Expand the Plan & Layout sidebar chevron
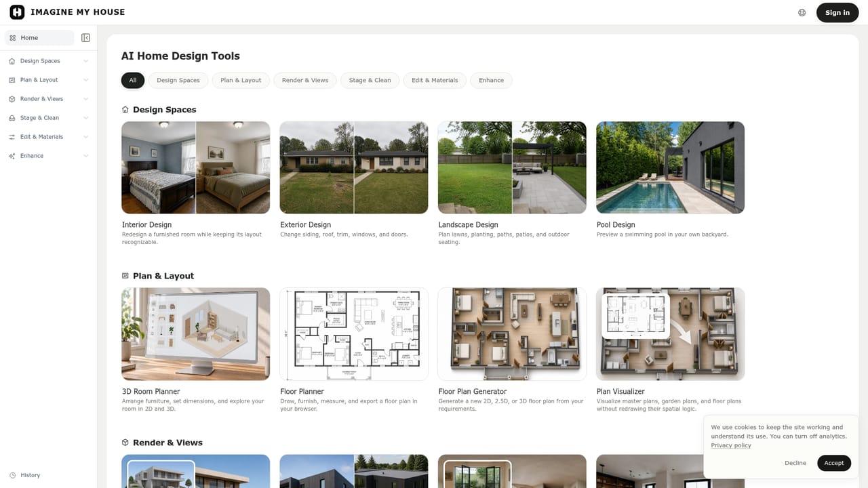868x488 pixels. 85,80
